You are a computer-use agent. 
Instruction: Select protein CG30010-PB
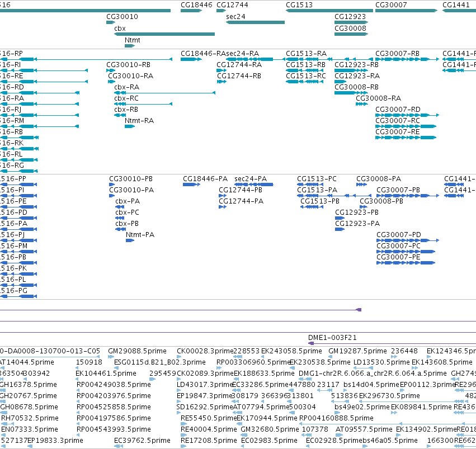pos(131,179)
